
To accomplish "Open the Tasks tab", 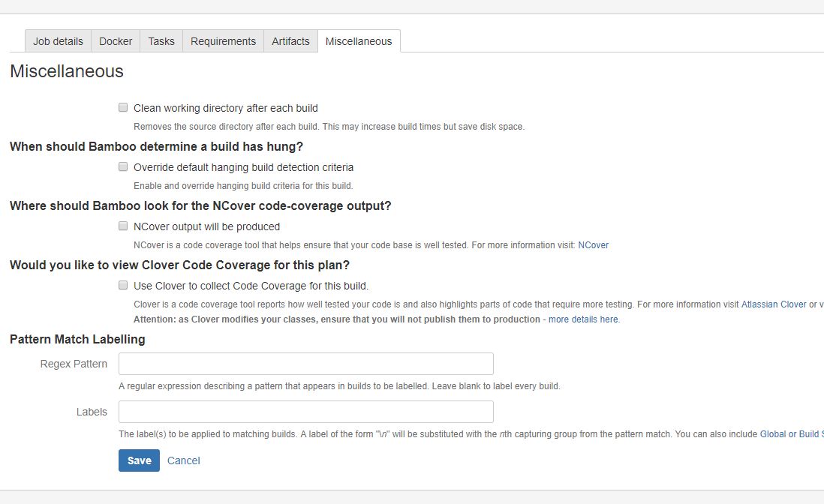I will pyautogui.click(x=161, y=41).
